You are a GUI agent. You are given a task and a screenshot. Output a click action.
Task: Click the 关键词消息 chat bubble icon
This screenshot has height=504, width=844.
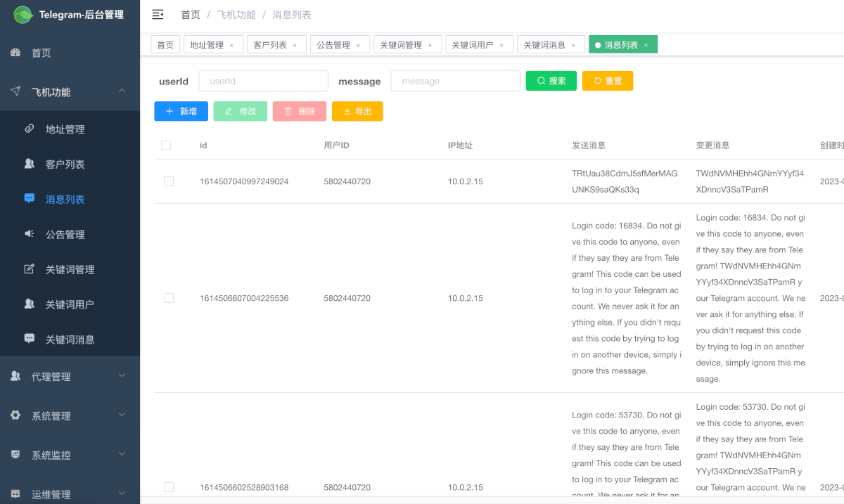(30, 339)
